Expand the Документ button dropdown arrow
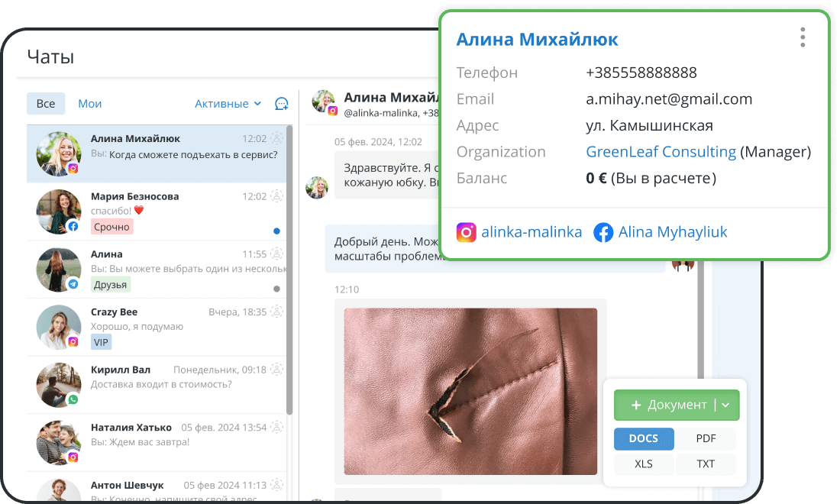This screenshot has height=504, width=840. 726,405
